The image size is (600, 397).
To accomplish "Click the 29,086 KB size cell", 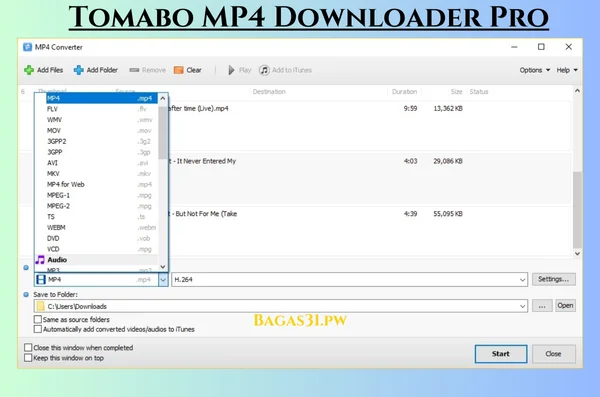I will (x=448, y=161).
